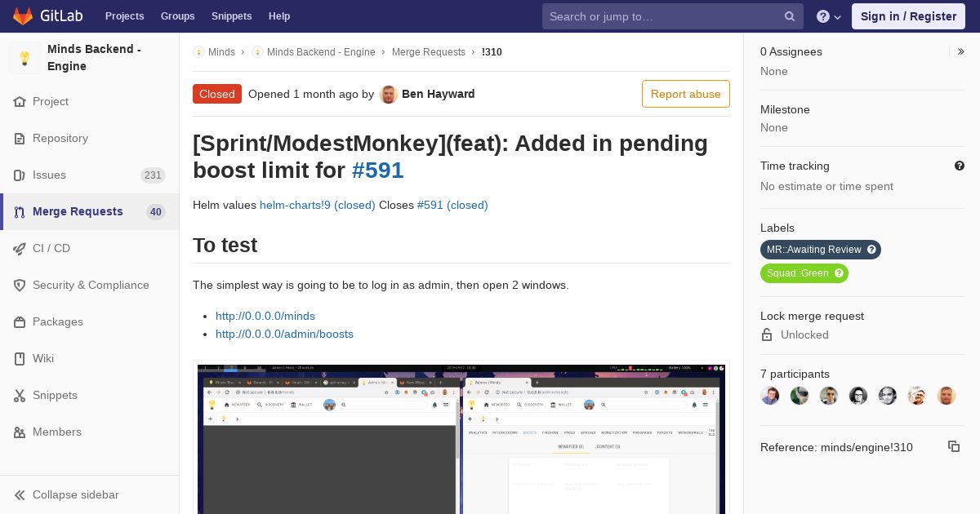The height and width of the screenshot is (514, 980).
Task: Click the Members people icon
Action: click(x=20, y=432)
